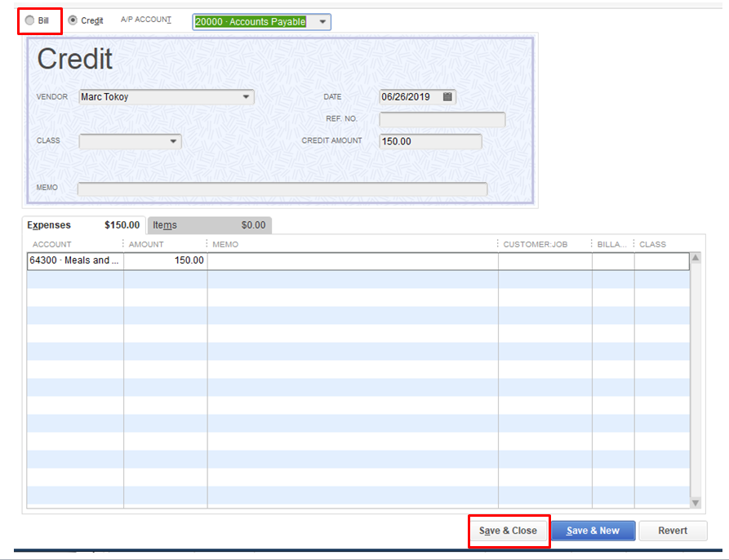Click the expense table scroll up arrow

696,258
